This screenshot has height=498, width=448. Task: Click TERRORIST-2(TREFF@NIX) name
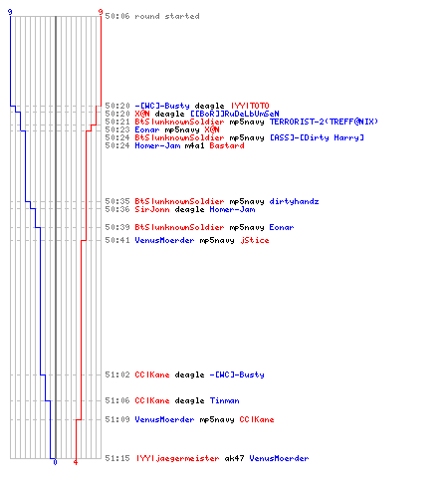point(324,122)
